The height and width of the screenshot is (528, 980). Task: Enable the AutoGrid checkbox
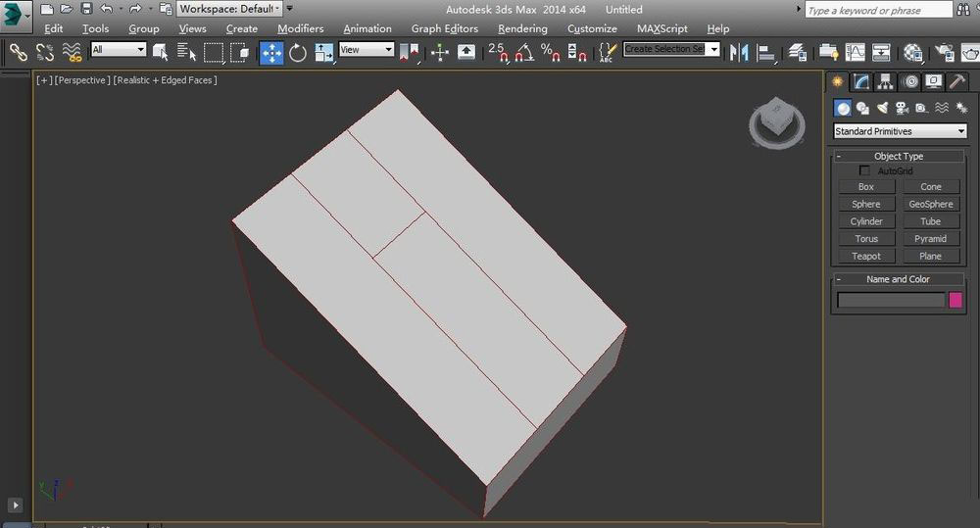(864, 170)
